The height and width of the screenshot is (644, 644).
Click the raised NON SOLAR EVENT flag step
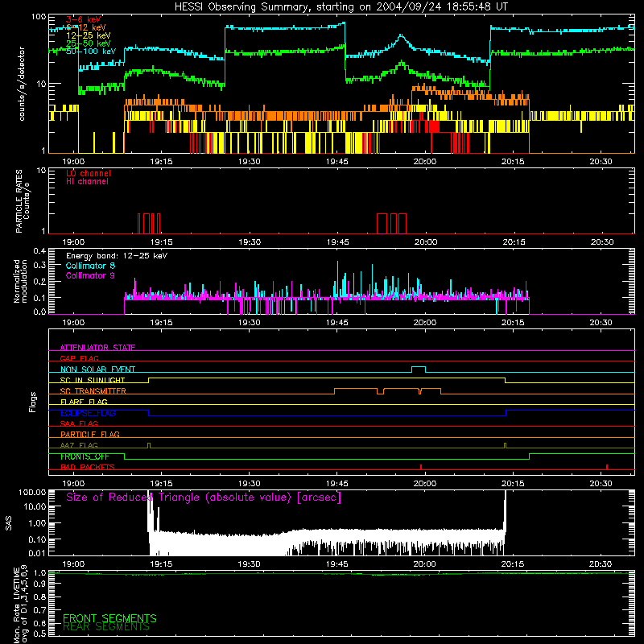pos(419,369)
